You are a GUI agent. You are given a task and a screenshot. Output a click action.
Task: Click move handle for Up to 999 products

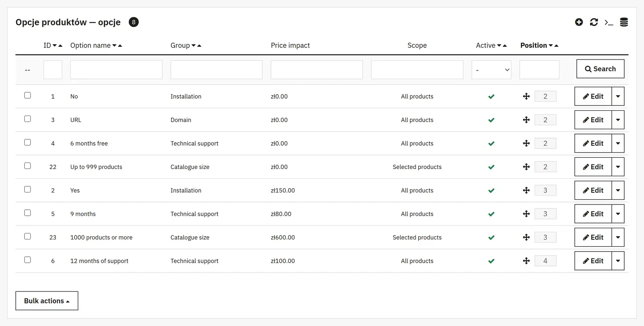point(526,167)
